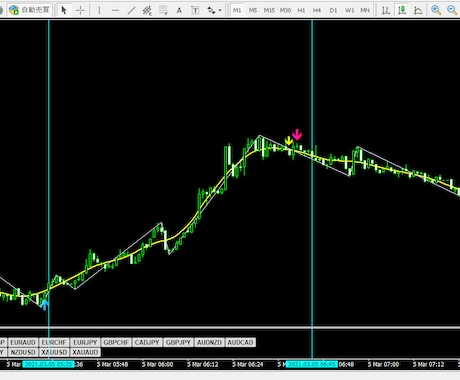Choose the horizontal line drawing tool

click(x=115, y=10)
